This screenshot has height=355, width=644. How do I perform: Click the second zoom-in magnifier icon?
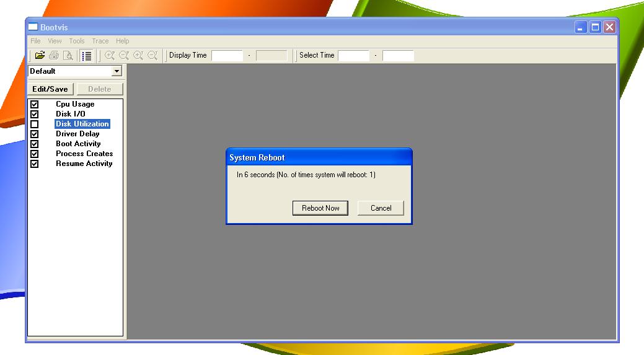(x=138, y=55)
